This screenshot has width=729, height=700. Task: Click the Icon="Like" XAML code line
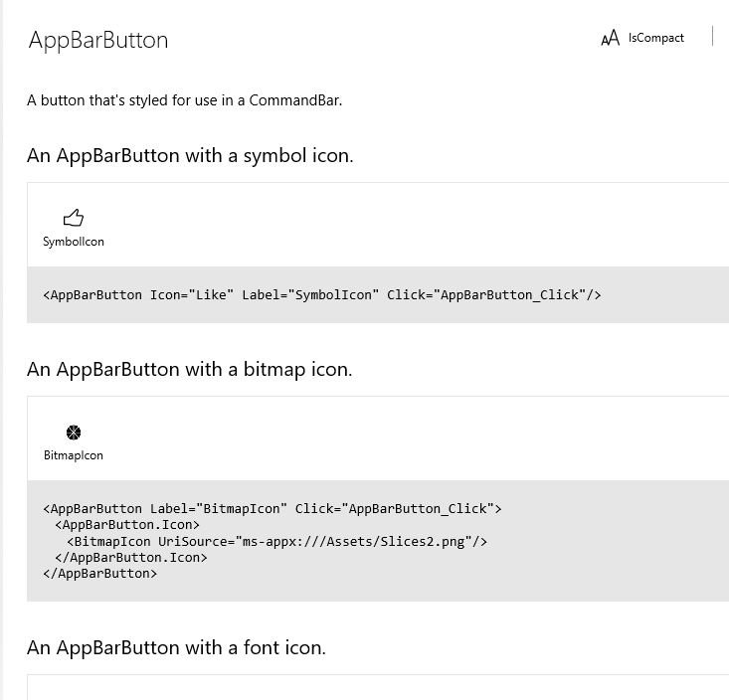[322, 294]
